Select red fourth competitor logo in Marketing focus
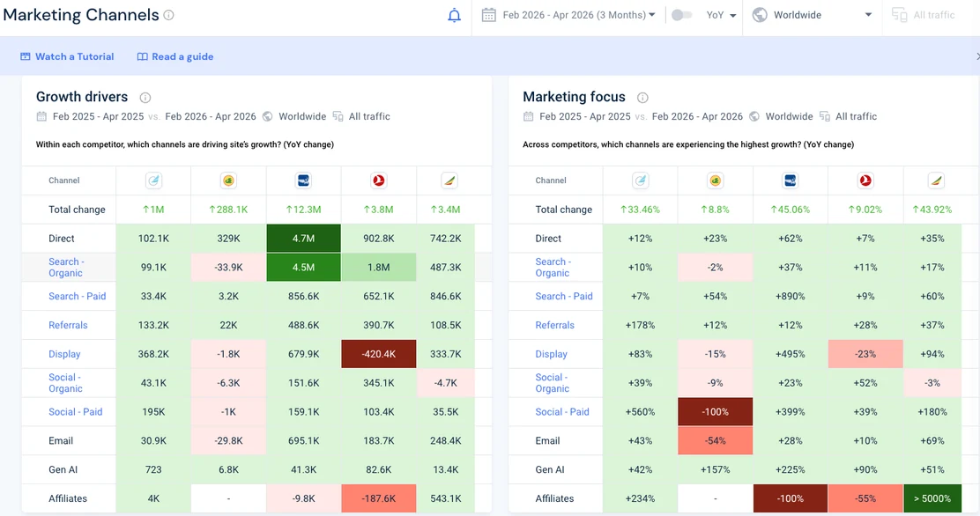This screenshot has height=516, width=980. (x=865, y=181)
